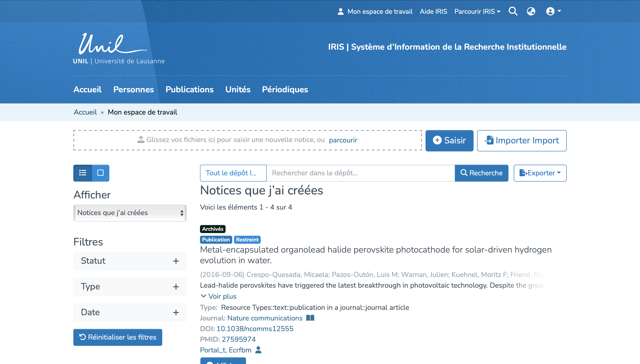Open the Personnes navigation item
This screenshot has height=364, width=640.
133,89
